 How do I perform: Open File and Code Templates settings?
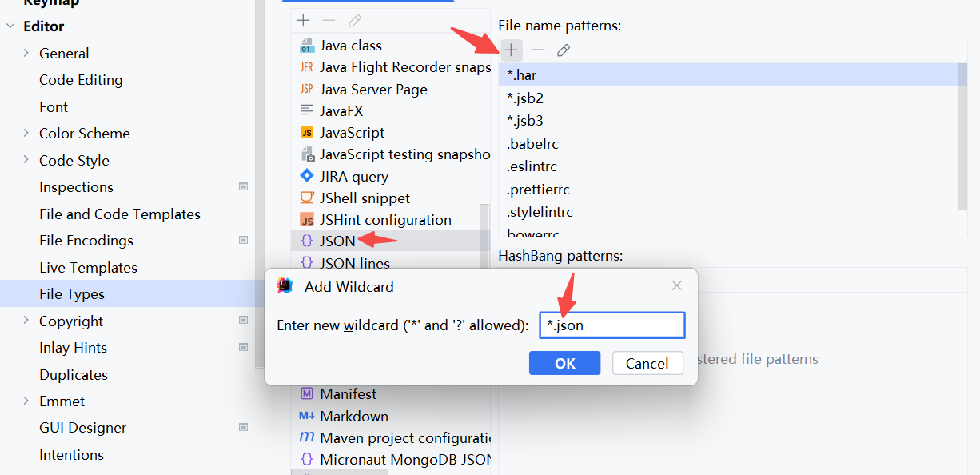[120, 214]
